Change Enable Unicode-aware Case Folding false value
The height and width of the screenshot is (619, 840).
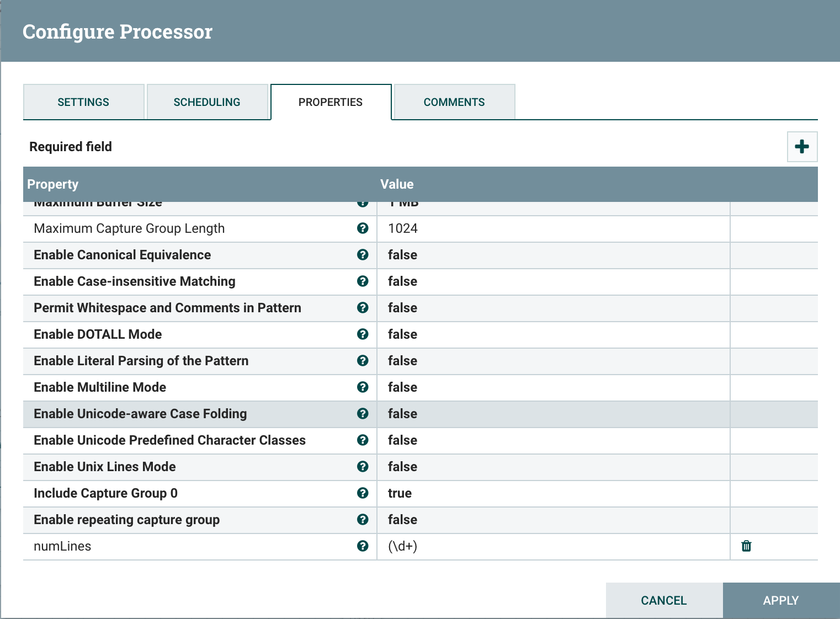[x=552, y=414]
